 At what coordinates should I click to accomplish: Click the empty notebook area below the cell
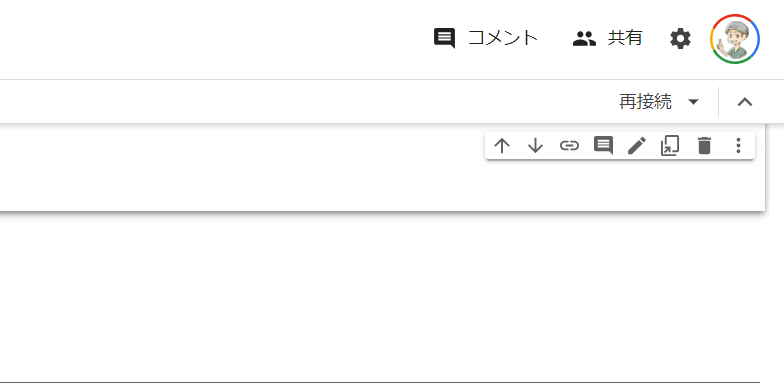382,295
